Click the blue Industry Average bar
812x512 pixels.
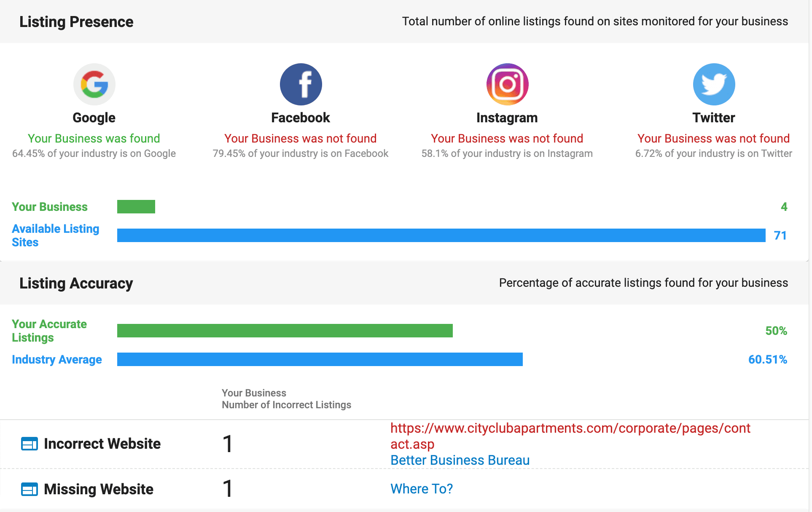320,359
